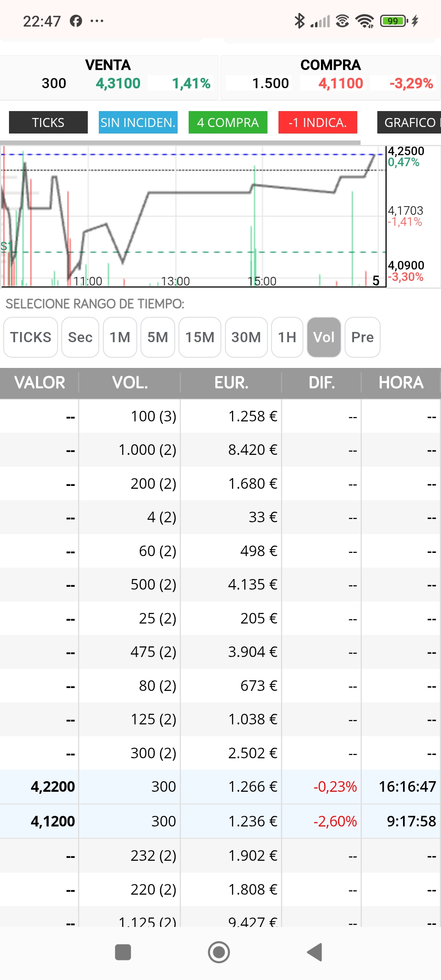The height and width of the screenshot is (980, 441).
Task: Tap the SIN INCIDEN. blue button
Action: [x=138, y=122]
